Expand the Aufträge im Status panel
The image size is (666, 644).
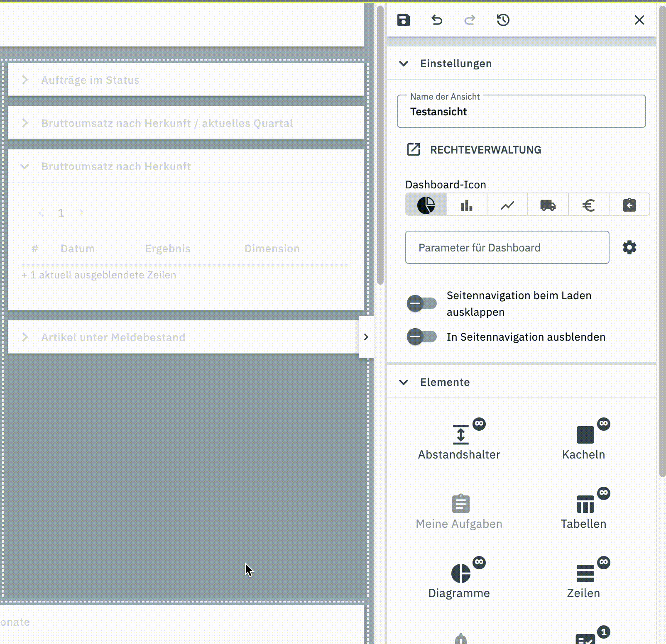(25, 80)
